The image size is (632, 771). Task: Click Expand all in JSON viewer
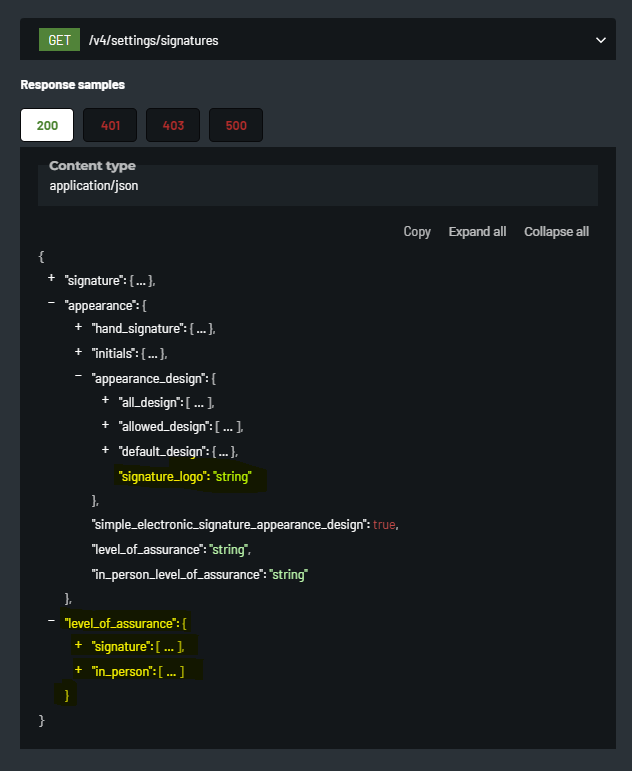tap(477, 232)
